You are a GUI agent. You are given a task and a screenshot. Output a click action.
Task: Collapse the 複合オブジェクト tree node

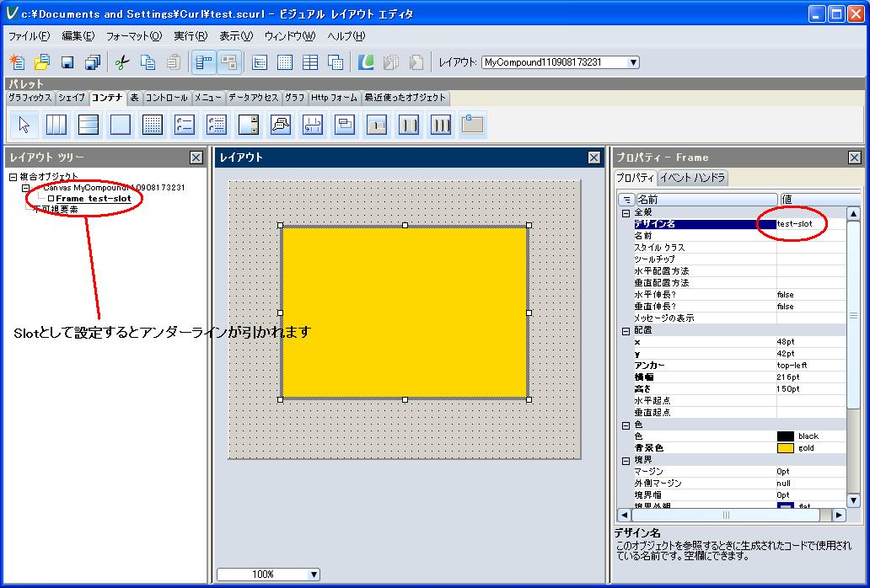[13, 177]
